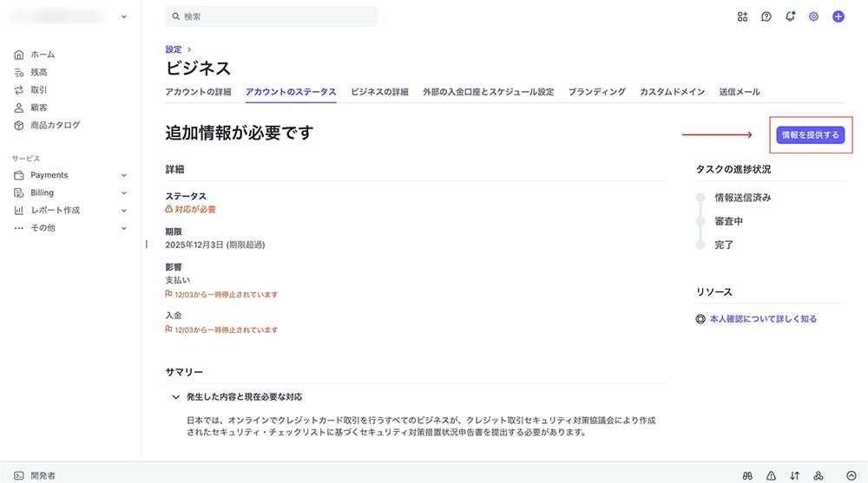Open the help question-mark icon

pyautogui.click(x=766, y=16)
